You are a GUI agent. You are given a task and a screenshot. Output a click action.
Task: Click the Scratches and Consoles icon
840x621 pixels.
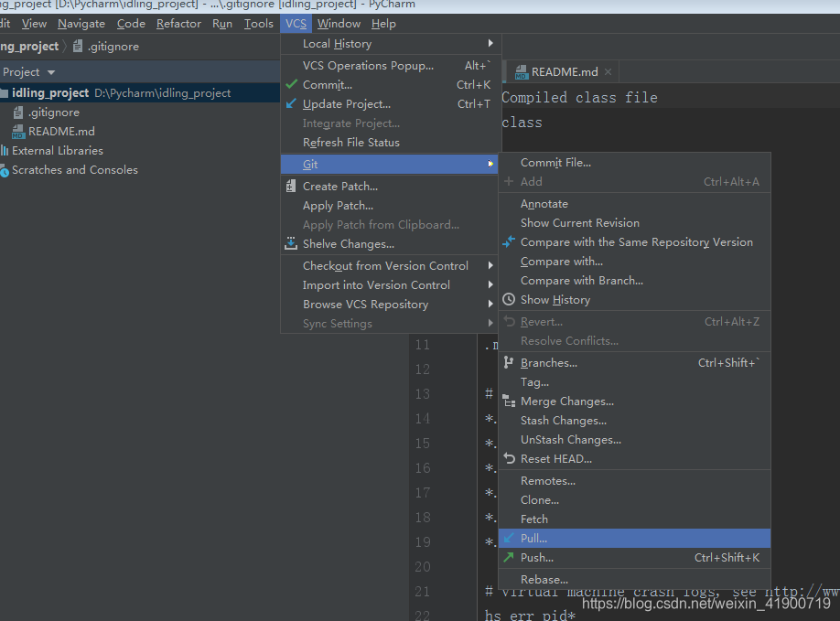pos(5,170)
